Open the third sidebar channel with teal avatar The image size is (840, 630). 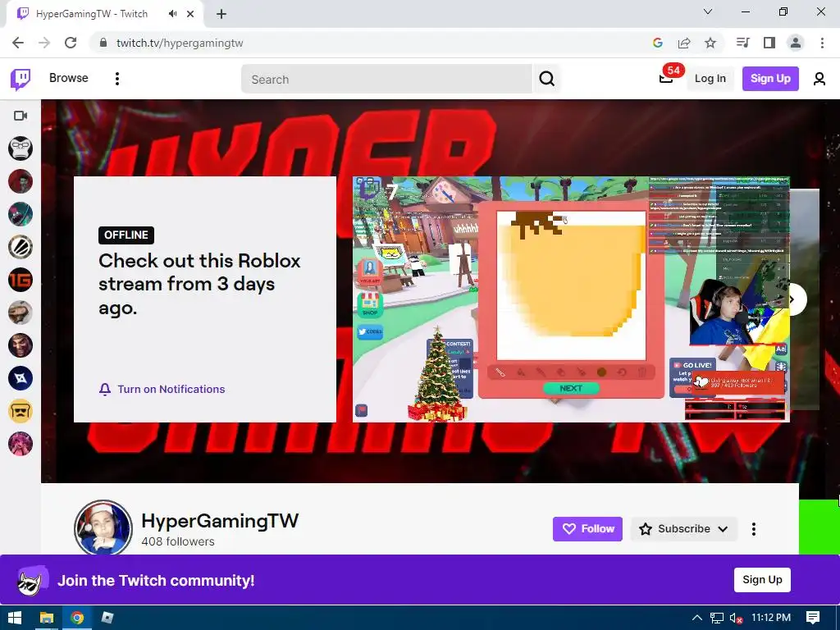(21, 214)
